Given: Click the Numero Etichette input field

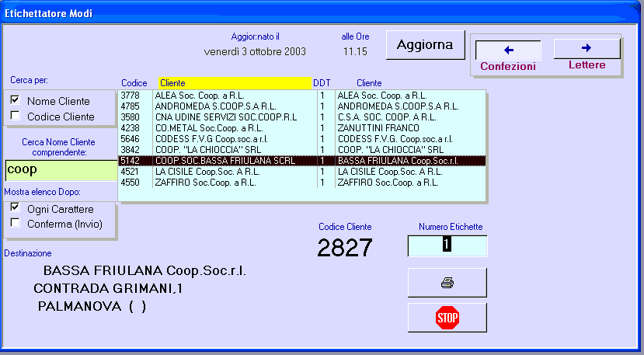Looking at the screenshot, I should pos(447,245).
